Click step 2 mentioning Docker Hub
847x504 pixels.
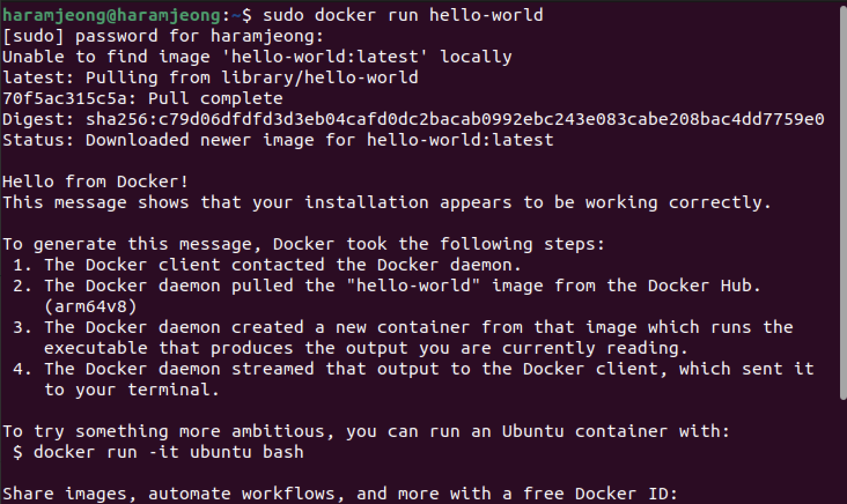click(x=387, y=286)
